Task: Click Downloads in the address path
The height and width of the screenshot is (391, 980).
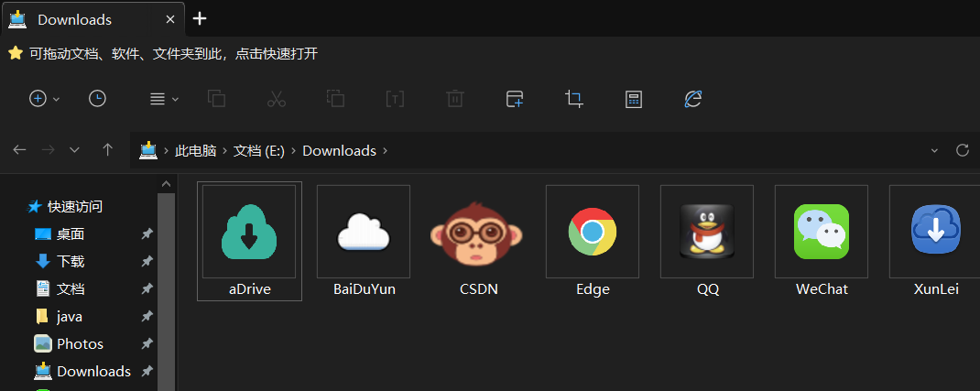Action: tap(340, 150)
